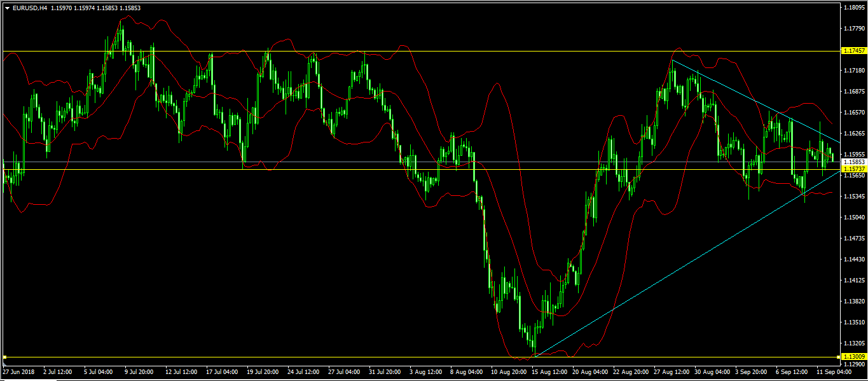Click the 1.15040 price scale value

(x=854, y=218)
